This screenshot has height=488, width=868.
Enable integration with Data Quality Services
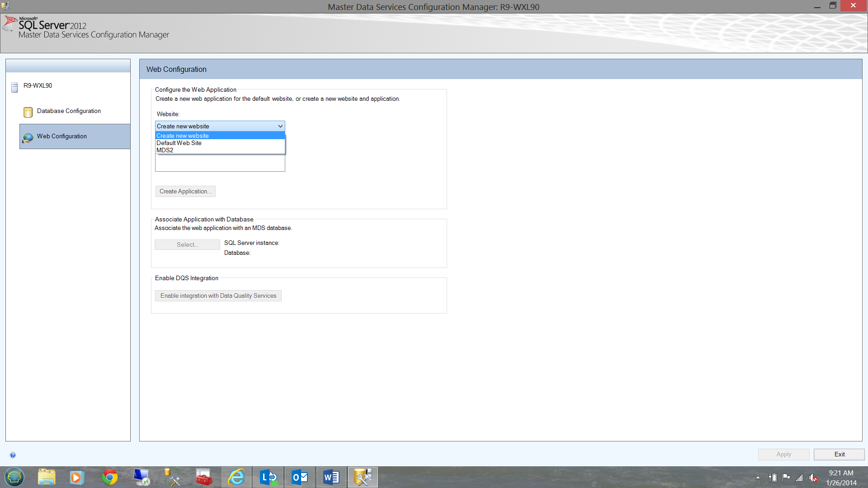(218, 296)
